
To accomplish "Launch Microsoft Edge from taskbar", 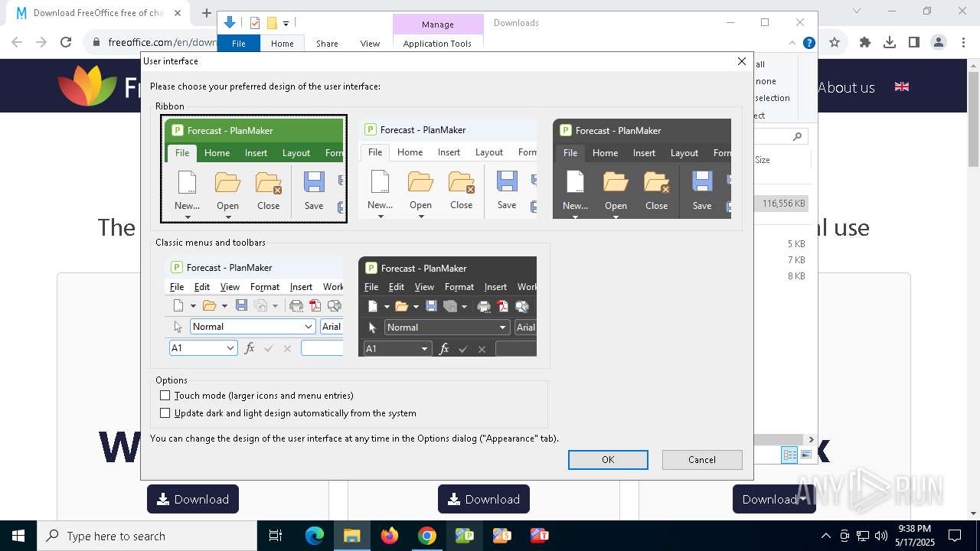I will click(x=315, y=536).
